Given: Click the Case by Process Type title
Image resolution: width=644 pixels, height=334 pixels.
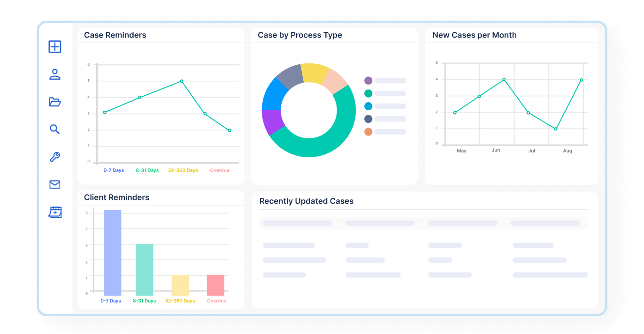Looking at the screenshot, I should click(299, 35).
